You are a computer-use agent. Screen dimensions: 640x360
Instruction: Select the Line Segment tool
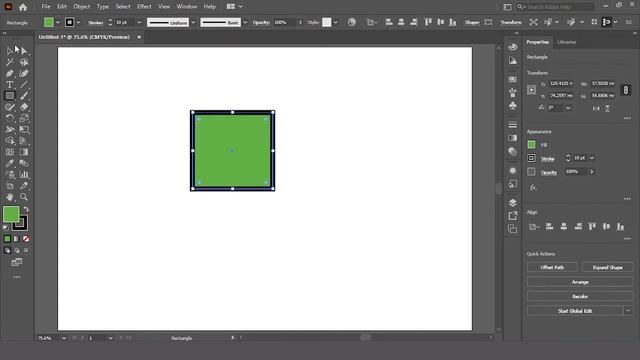[24, 84]
